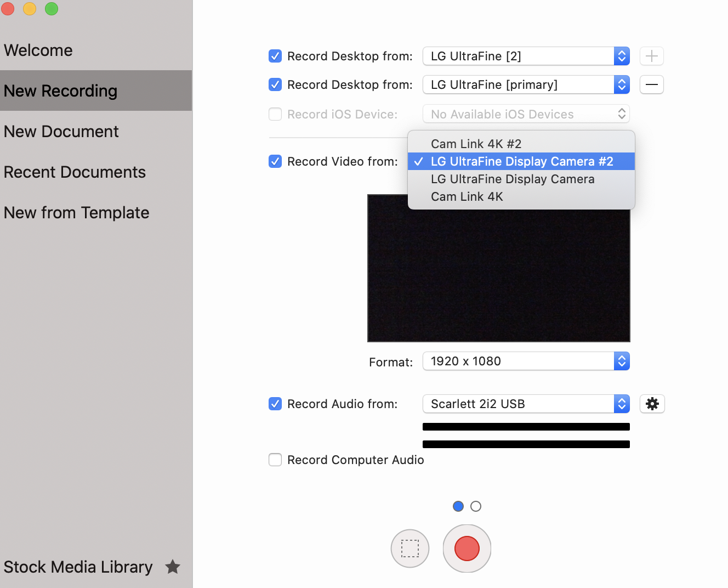Viewport: 728px width, 588px height.
Task: Open the No Available iOS Devices dropdown
Action: point(526,114)
